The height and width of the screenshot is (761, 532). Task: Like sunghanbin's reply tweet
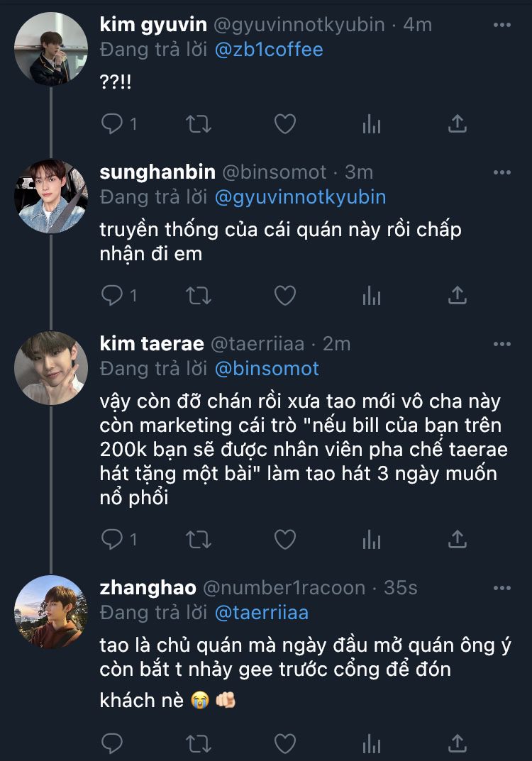coord(284,295)
